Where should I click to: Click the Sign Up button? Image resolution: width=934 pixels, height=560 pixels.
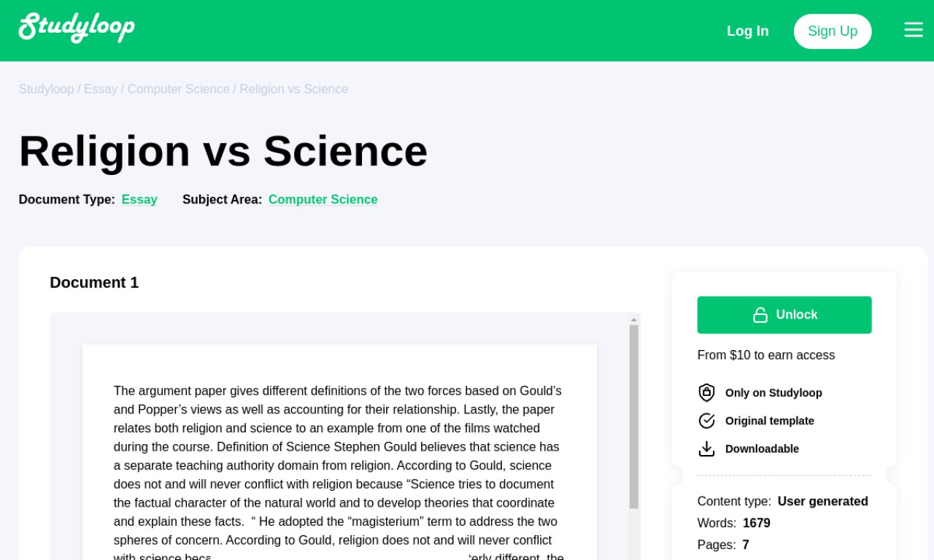coord(833,31)
